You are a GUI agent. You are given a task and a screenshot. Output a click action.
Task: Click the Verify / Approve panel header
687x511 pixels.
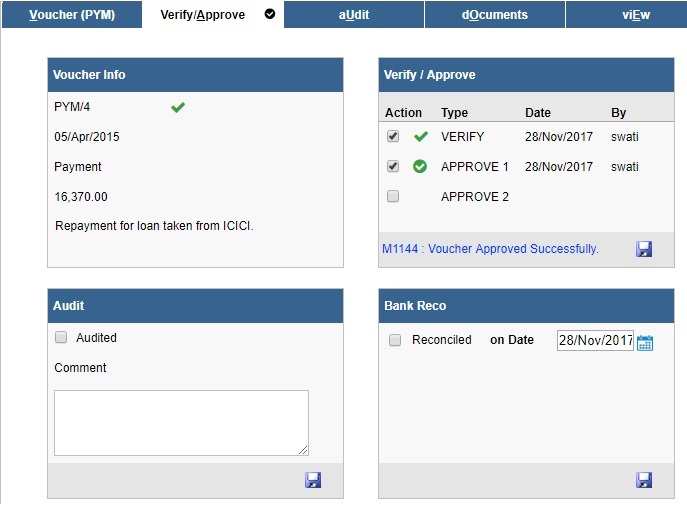point(526,75)
